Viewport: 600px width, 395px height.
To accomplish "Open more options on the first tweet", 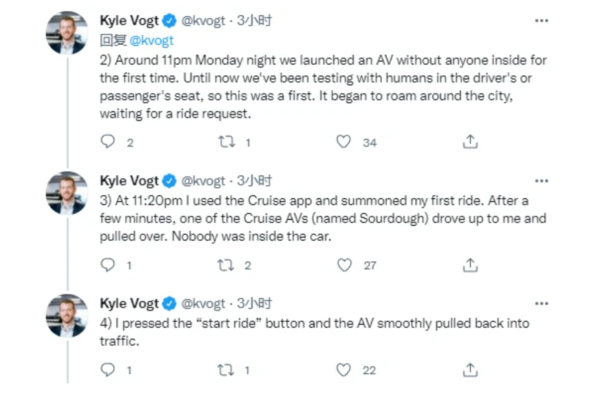I will (x=541, y=21).
